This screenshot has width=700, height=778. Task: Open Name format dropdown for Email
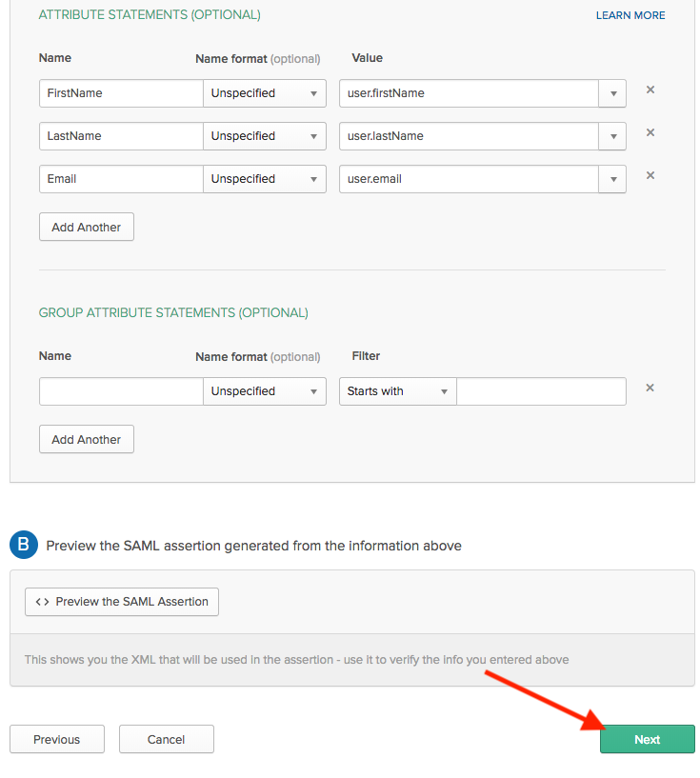[x=265, y=179]
